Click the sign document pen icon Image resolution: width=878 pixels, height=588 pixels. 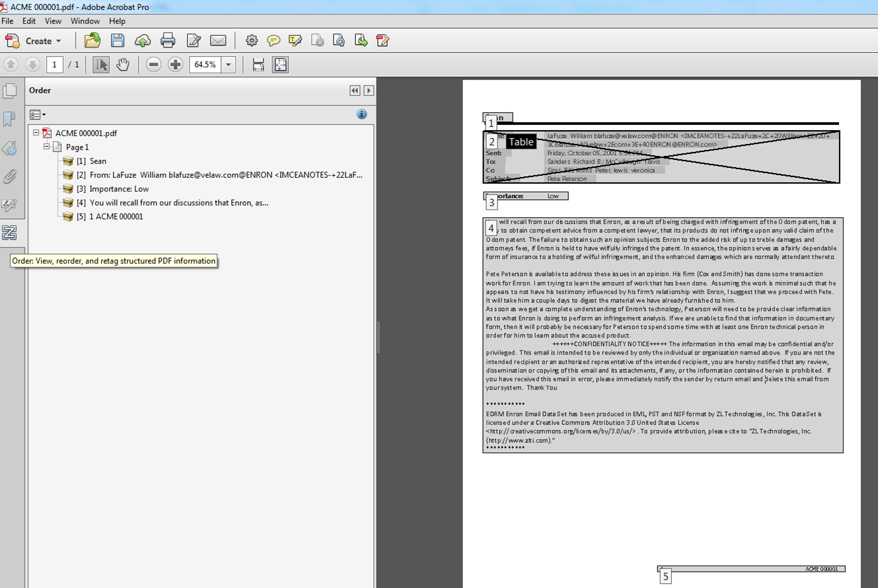pos(383,41)
